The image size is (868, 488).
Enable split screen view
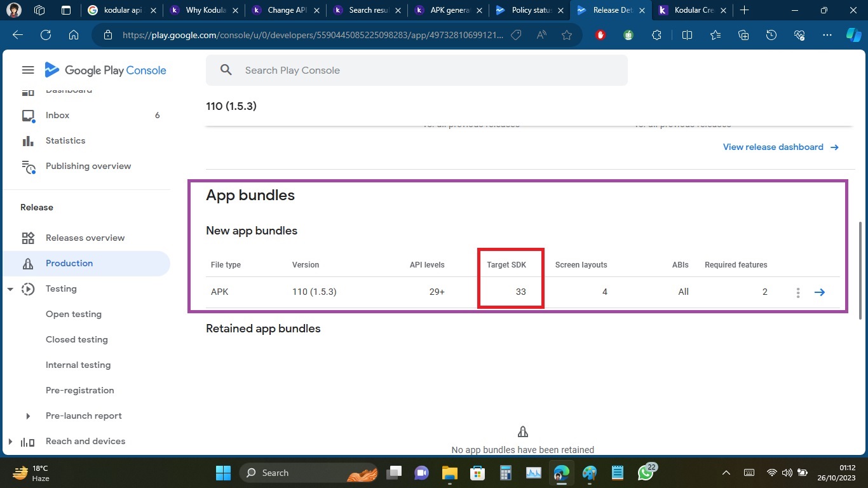(x=687, y=36)
